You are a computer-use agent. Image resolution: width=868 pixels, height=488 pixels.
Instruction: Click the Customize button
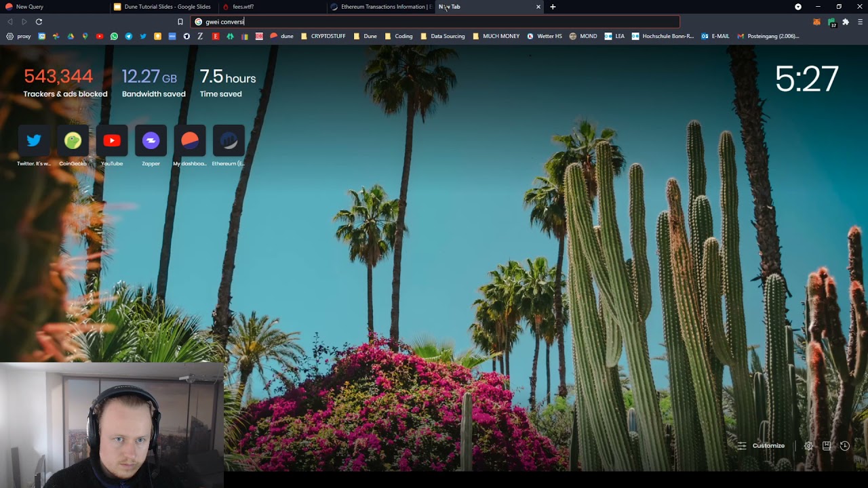761,445
